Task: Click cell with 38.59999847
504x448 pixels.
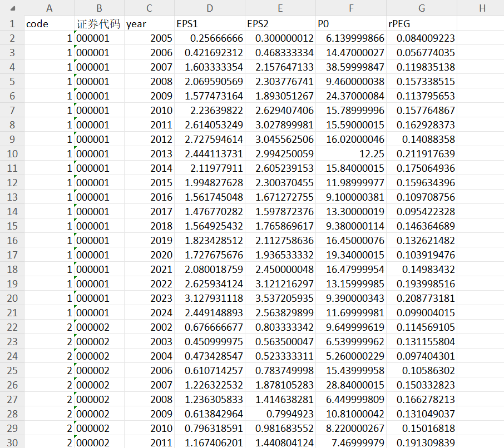Action: [351, 67]
